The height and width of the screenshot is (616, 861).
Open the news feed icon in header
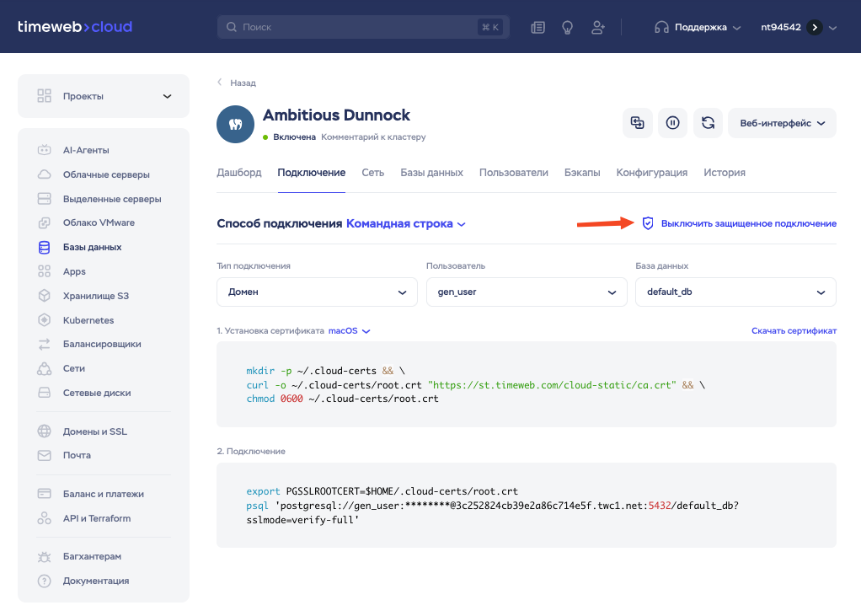point(537,27)
